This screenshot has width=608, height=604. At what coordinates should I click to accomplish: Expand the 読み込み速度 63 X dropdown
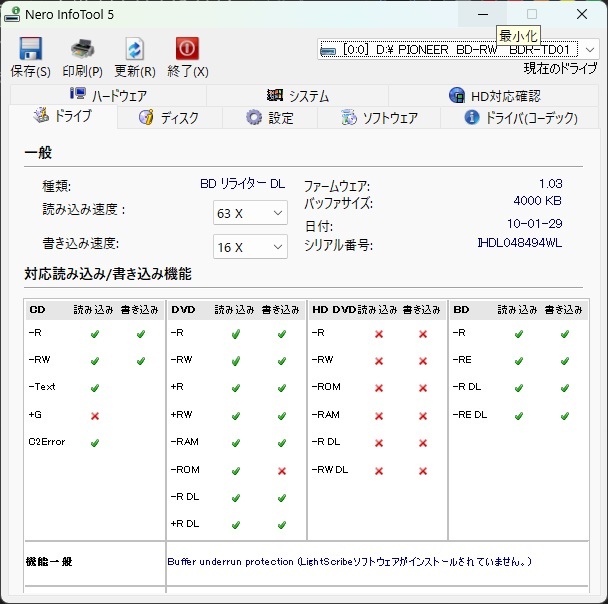250,212
